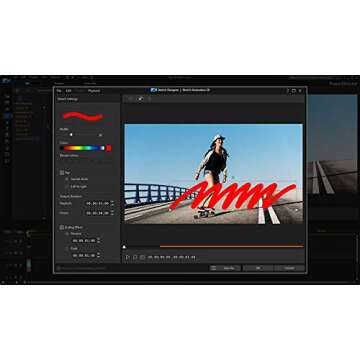Toggle the Ending Effect checkbox
This screenshot has width=360, height=360.
[x=62, y=227]
